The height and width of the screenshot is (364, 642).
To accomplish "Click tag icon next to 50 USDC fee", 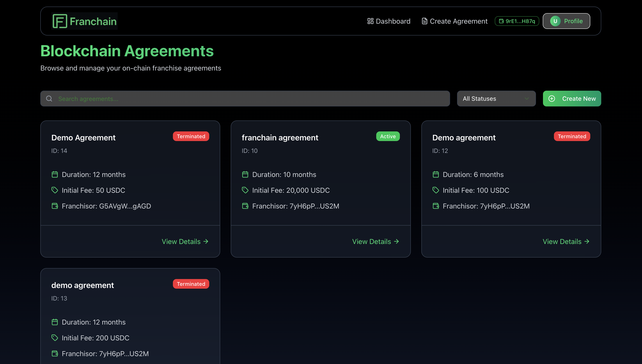I will (55, 190).
